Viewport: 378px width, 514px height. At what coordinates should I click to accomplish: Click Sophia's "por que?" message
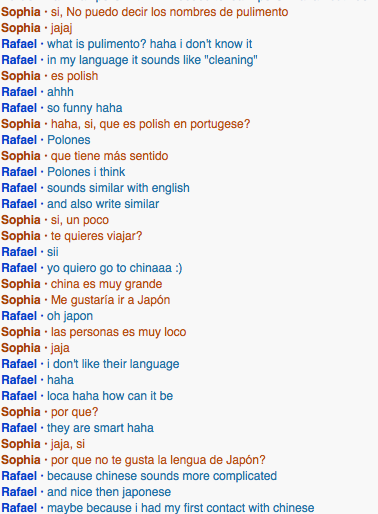pos(74,412)
